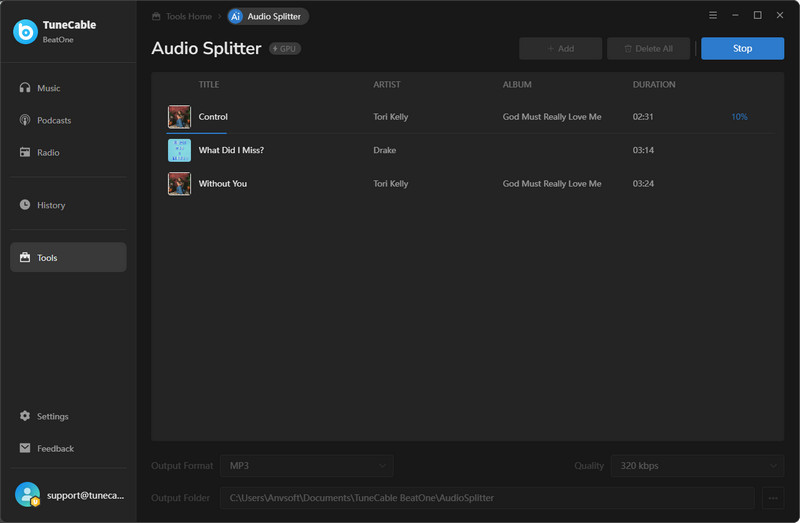This screenshot has width=800, height=523.
Task: Click the Output Folder path field
Action: (x=487, y=497)
